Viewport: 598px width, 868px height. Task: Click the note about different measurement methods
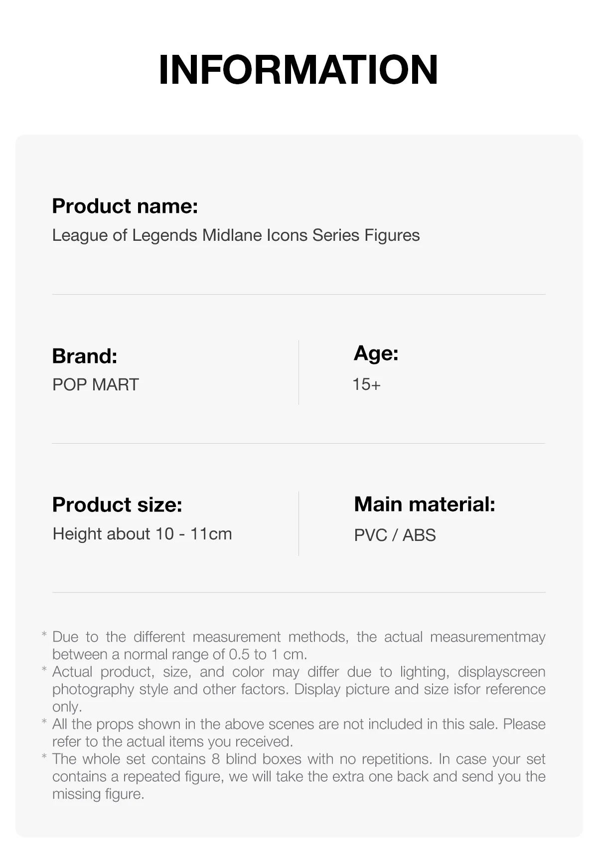click(x=299, y=645)
